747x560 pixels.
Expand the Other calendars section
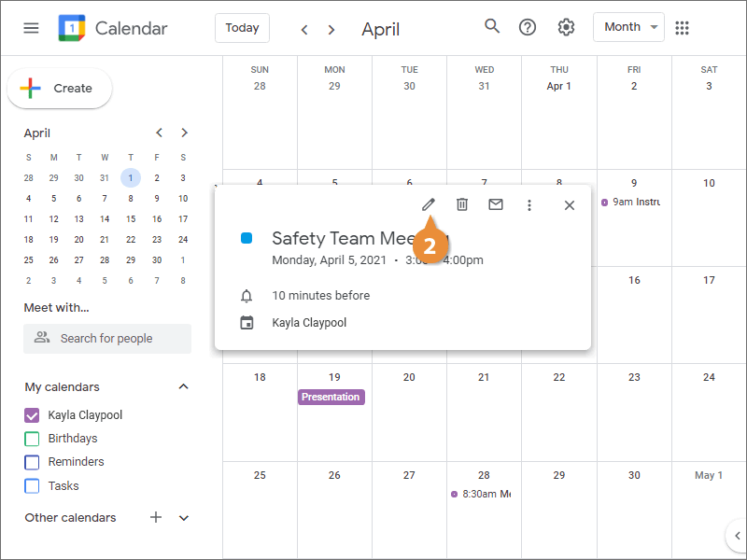pos(184,518)
